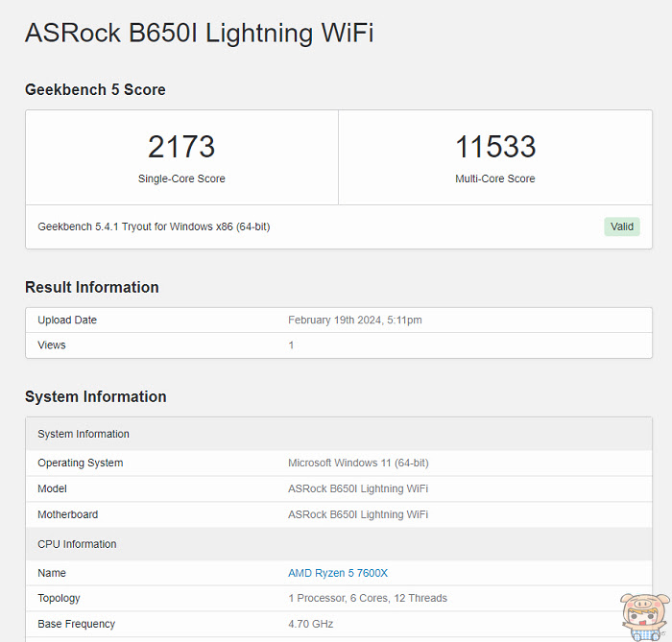Select the Single-Core Score label
This screenshot has height=642, width=672.
[181, 178]
